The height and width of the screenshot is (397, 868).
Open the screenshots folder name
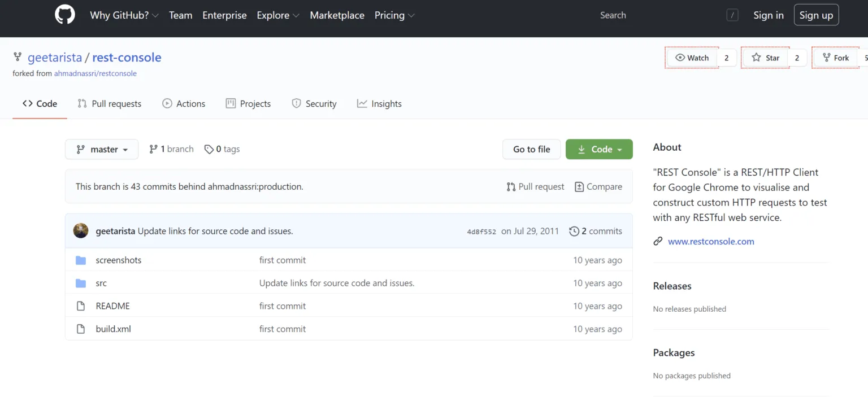click(119, 260)
